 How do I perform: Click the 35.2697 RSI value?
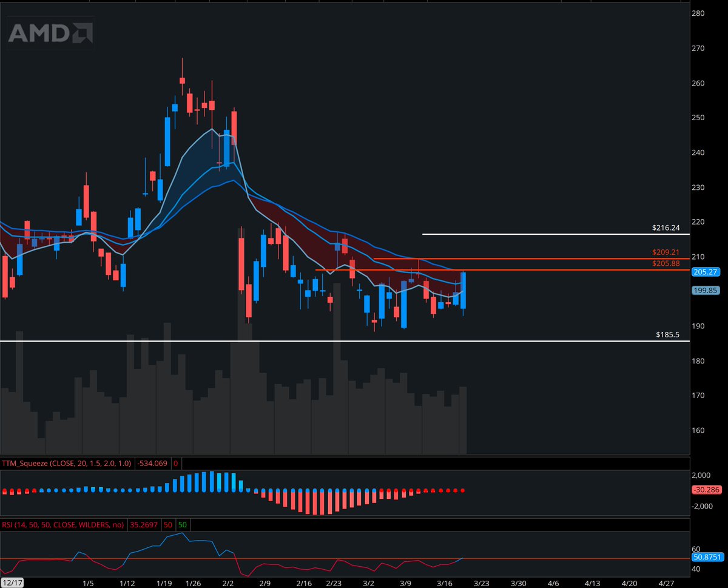pos(143,524)
